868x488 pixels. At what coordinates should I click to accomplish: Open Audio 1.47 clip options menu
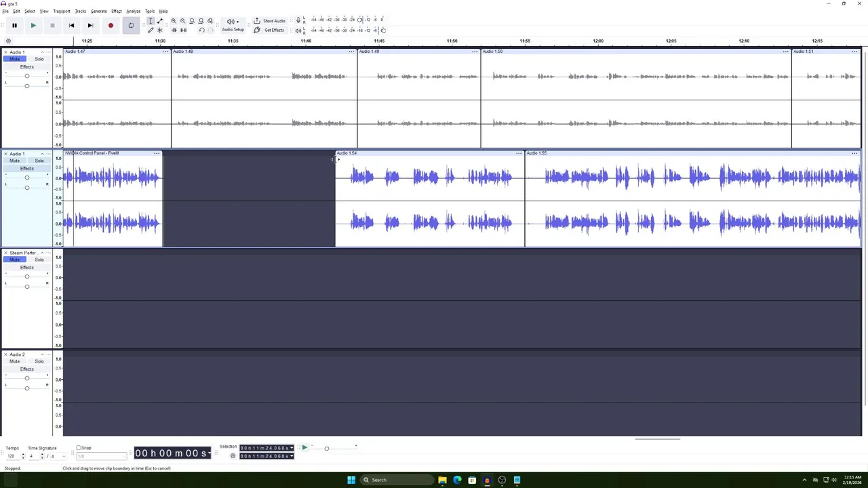165,52
